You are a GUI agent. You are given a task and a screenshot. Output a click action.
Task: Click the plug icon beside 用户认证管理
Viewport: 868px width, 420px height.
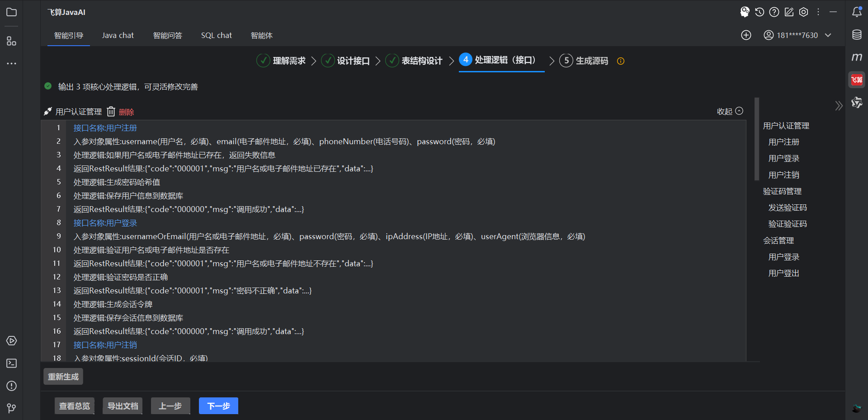coord(48,112)
